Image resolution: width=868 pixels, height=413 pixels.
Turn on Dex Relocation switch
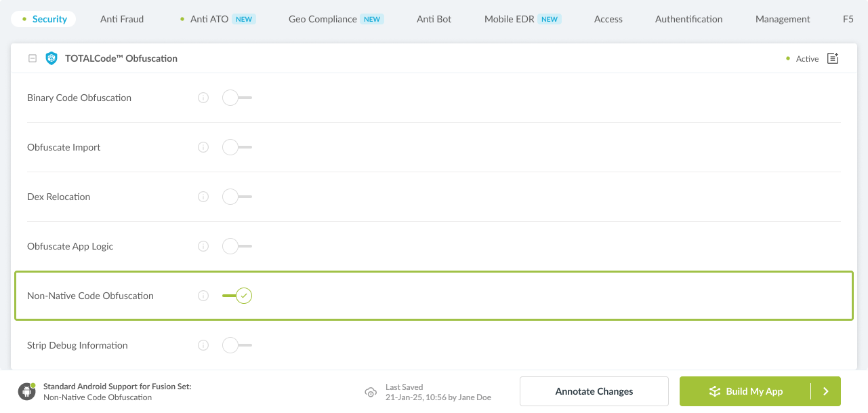[236, 197]
